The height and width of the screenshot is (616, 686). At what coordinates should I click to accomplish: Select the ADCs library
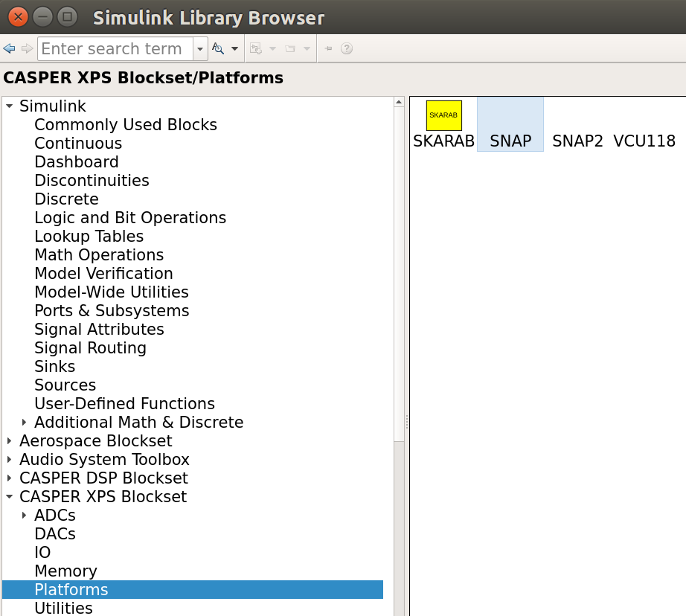click(x=55, y=515)
